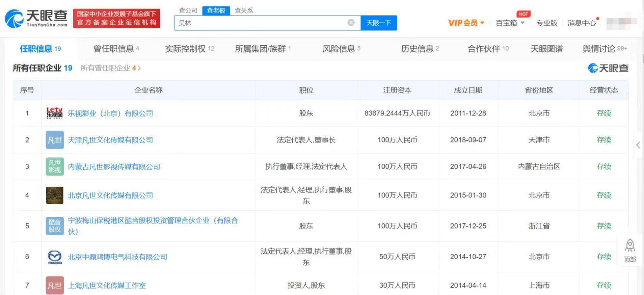Screen dimensions: 644x295
Task: Select the 查老板 search tab
Action: [216, 10]
